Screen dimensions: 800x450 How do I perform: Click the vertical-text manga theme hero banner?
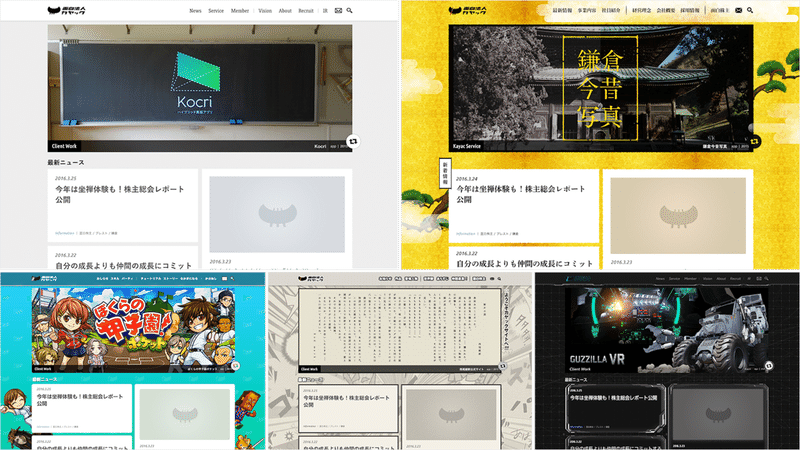coord(400,330)
